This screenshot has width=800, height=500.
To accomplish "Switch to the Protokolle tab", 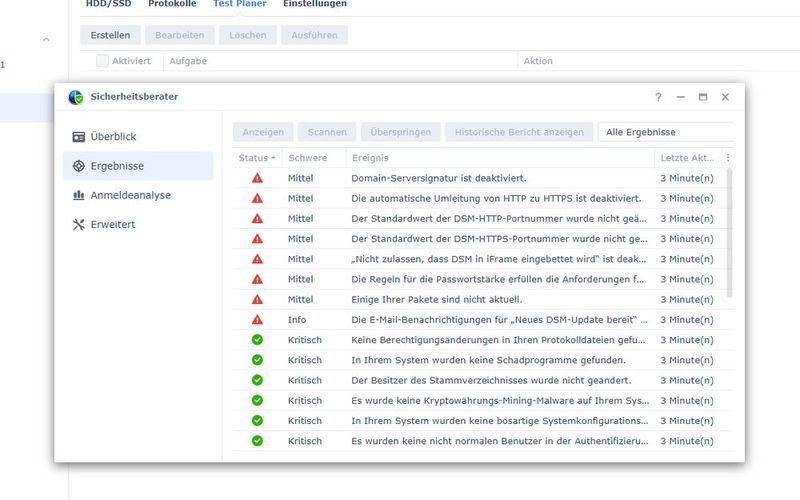I will (172, 4).
